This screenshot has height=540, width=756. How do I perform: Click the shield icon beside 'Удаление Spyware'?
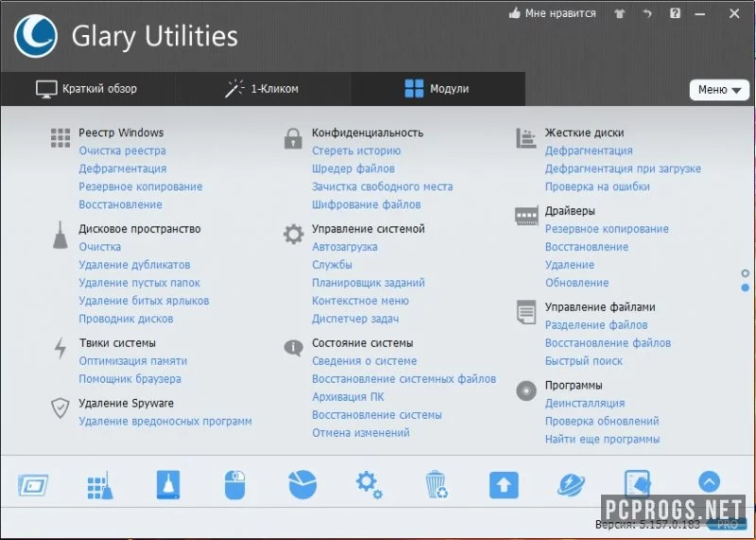[x=60, y=409]
